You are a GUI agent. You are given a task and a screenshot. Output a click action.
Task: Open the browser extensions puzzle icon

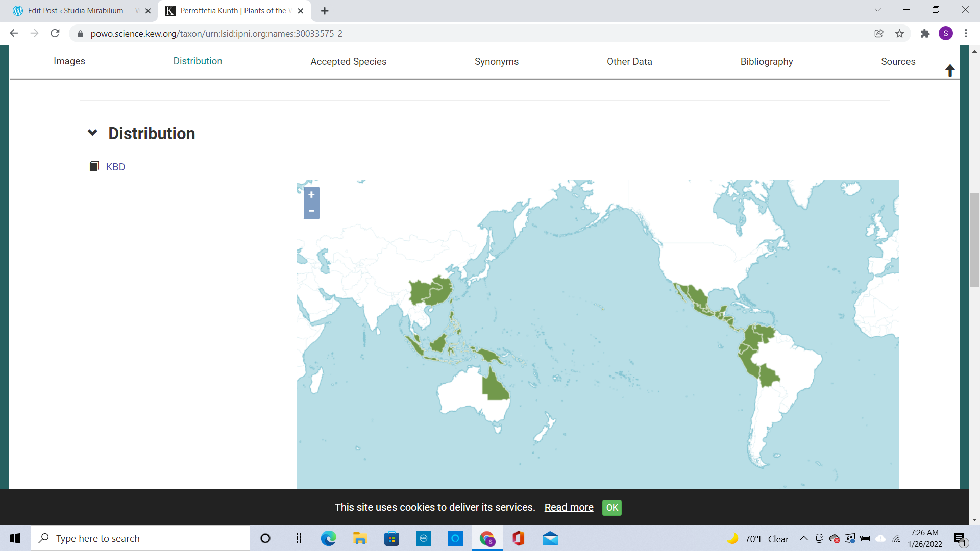[x=925, y=34]
